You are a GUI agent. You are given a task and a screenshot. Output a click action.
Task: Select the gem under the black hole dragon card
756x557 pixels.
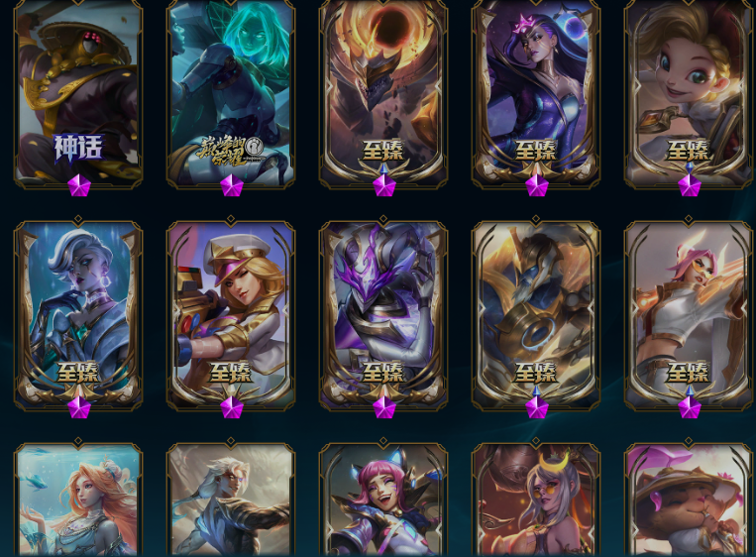(x=384, y=185)
